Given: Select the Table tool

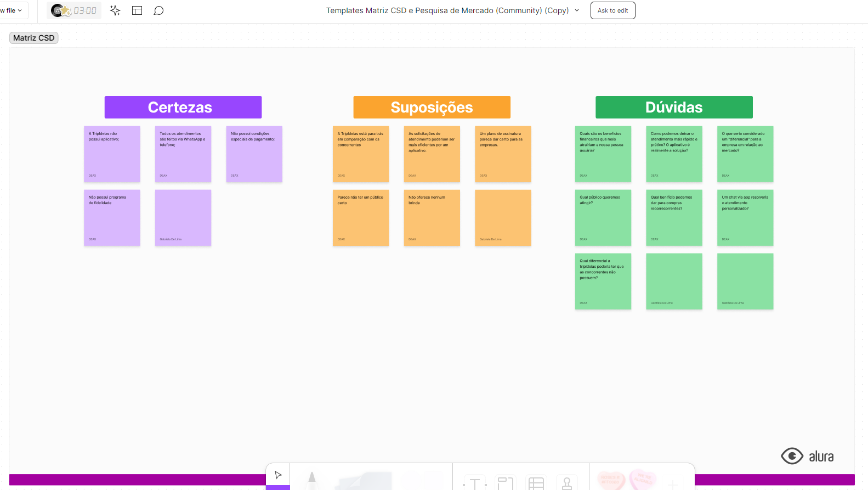Looking at the screenshot, I should (536, 483).
